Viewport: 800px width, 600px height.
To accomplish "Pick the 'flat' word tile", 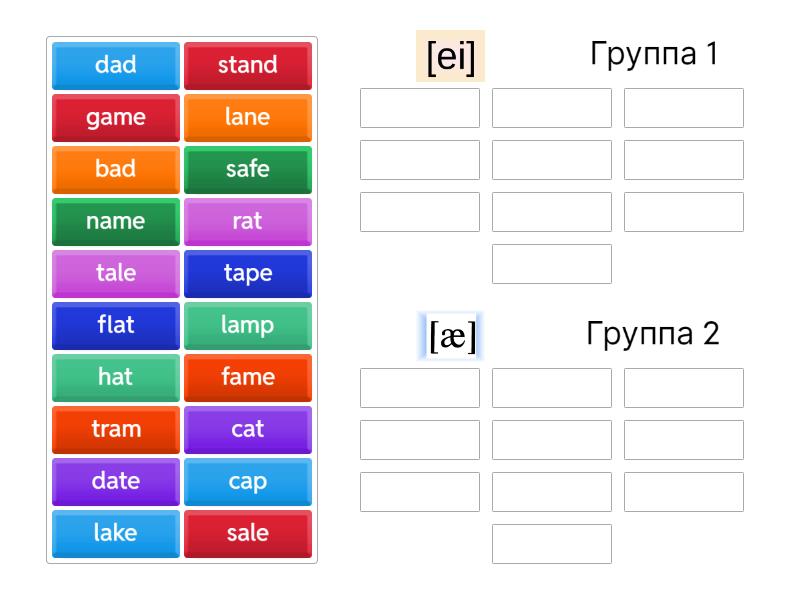I will tap(116, 326).
